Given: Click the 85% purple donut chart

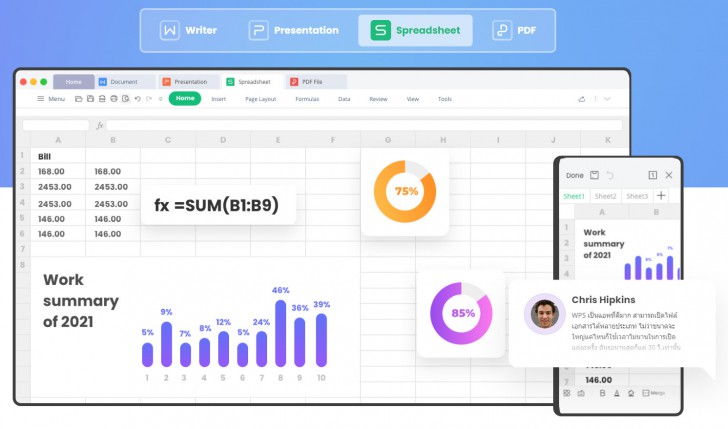Looking at the screenshot, I should pos(461,313).
